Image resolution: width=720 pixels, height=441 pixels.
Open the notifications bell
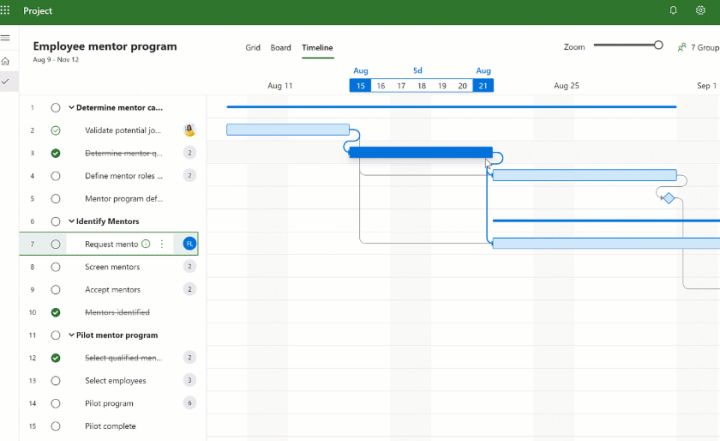tap(672, 11)
